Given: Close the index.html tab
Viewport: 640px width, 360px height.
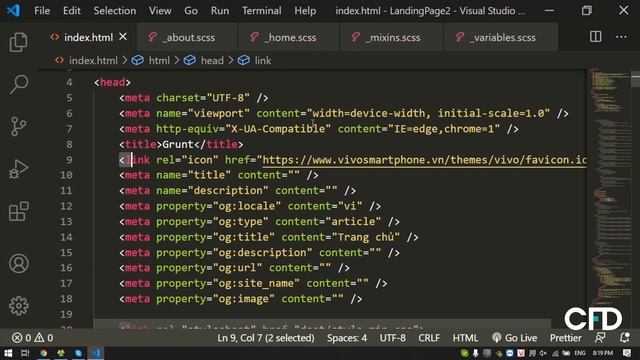Looking at the screenshot, I should [x=123, y=37].
